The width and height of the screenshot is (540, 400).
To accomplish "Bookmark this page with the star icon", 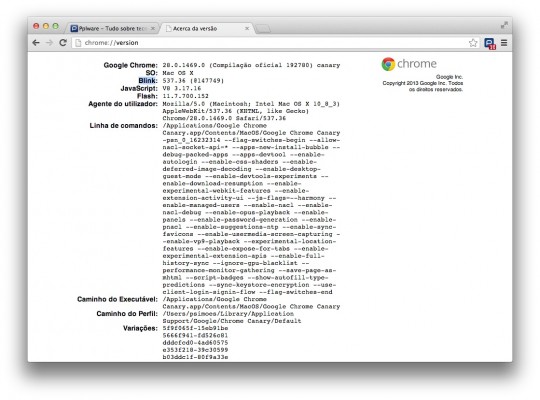I will click(x=473, y=43).
